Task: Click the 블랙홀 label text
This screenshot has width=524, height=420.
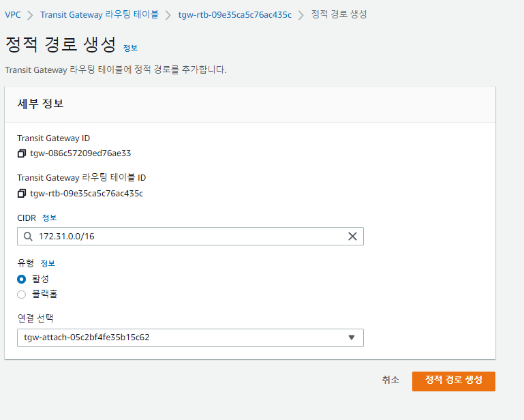Action: (x=44, y=295)
